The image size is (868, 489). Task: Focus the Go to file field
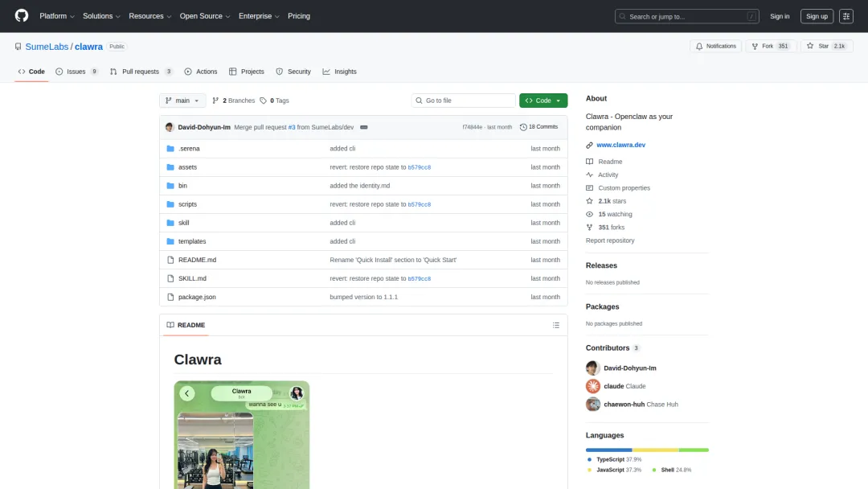click(464, 101)
